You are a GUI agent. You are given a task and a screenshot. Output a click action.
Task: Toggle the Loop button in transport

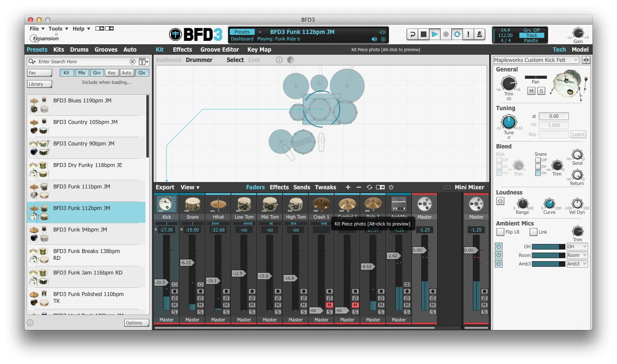coord(457,34)
